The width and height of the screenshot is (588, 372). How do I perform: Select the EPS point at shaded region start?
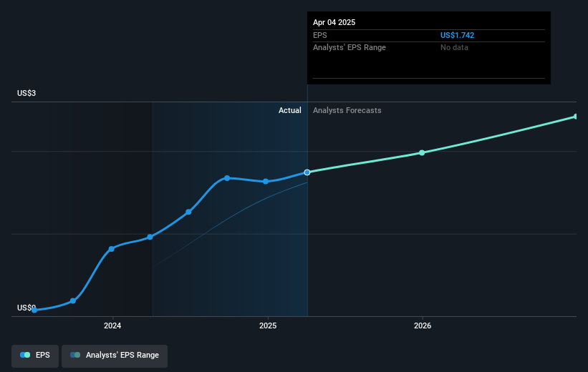tap(150, 237)
